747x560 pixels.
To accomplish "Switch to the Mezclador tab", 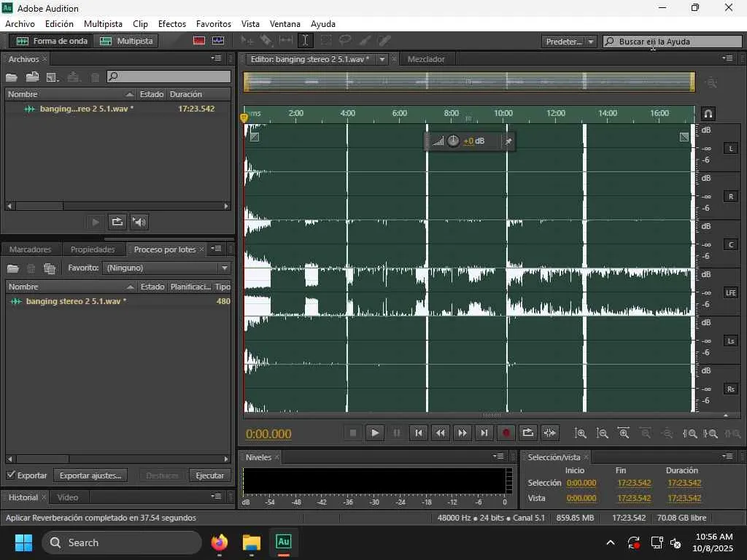I will click(x=426, y=59).
